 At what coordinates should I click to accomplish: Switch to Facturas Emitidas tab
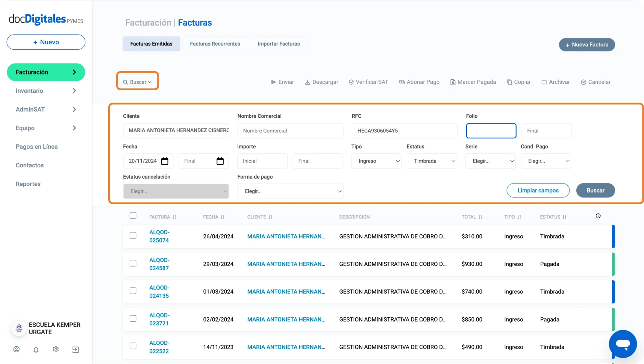pos(152,44)
